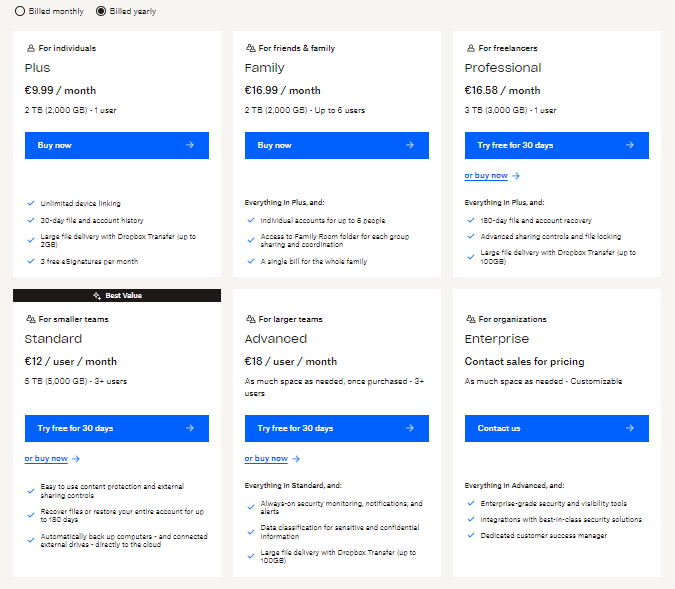Click the user icon beside For freelancers

pyautogui.click(x=471, y=48)
